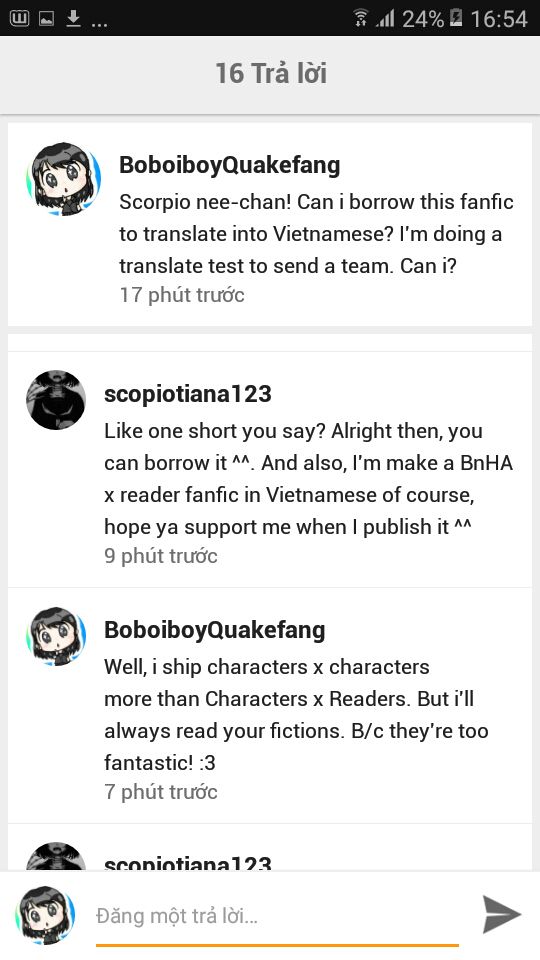Tap your avatar beside the reply field
This screenshot has width=540, height=960.
click(x=45, y=915)
